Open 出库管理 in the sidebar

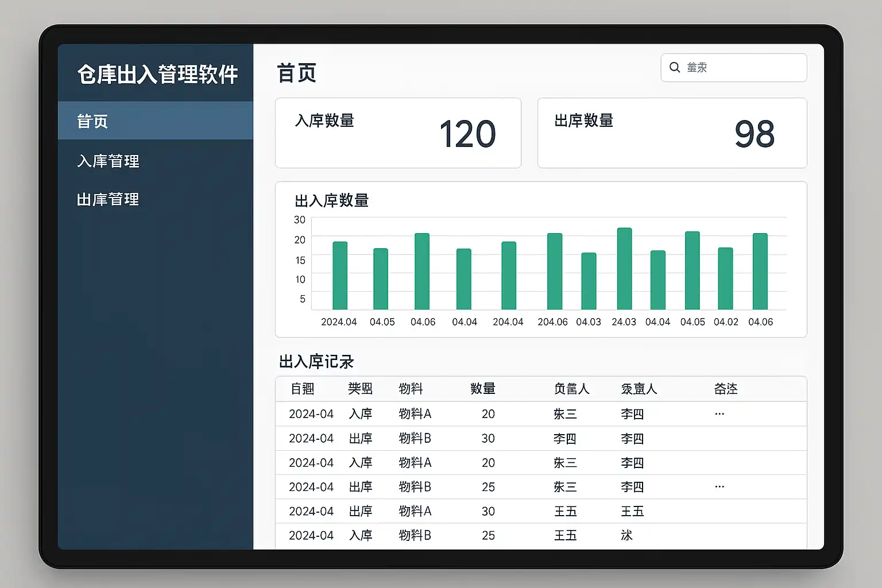pyautogui.click(x=108, y=200)
